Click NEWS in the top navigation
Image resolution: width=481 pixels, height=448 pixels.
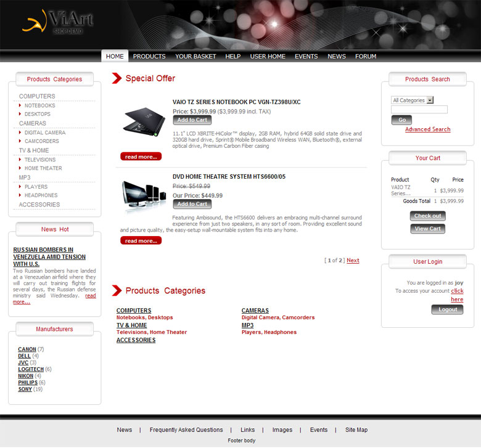click(x=337, y=57)
